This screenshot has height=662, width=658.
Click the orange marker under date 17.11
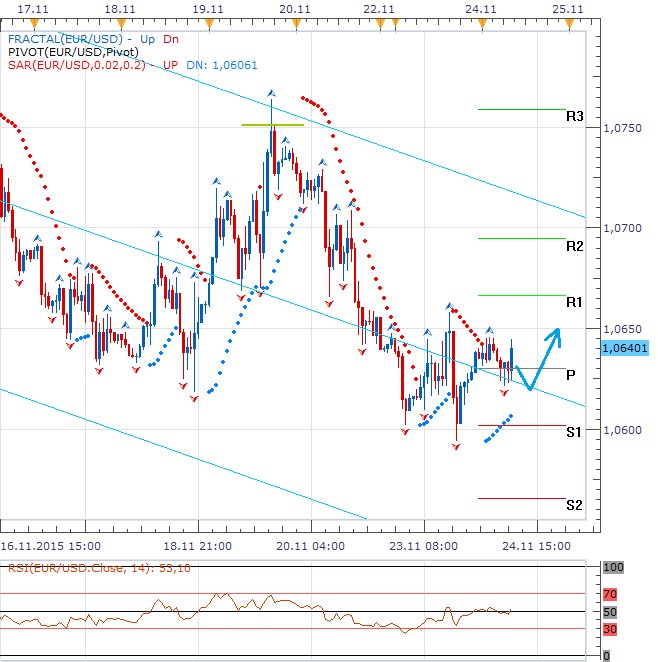(34, 24)
